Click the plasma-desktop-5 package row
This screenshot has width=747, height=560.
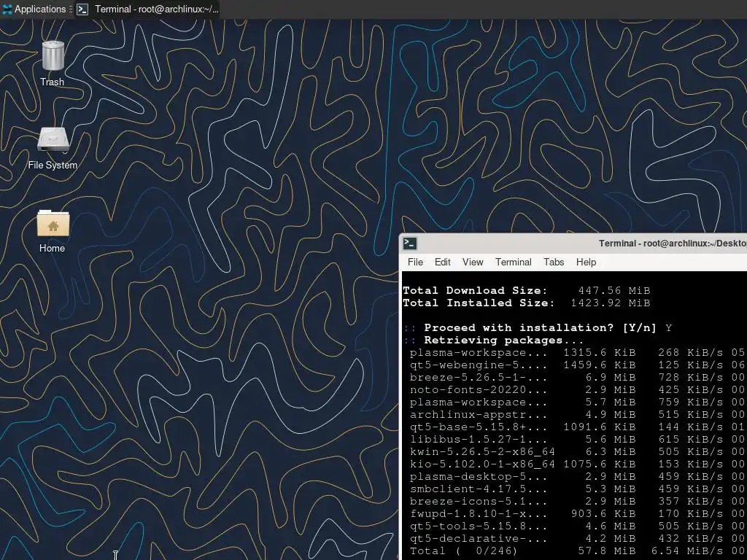click(577, 476)
